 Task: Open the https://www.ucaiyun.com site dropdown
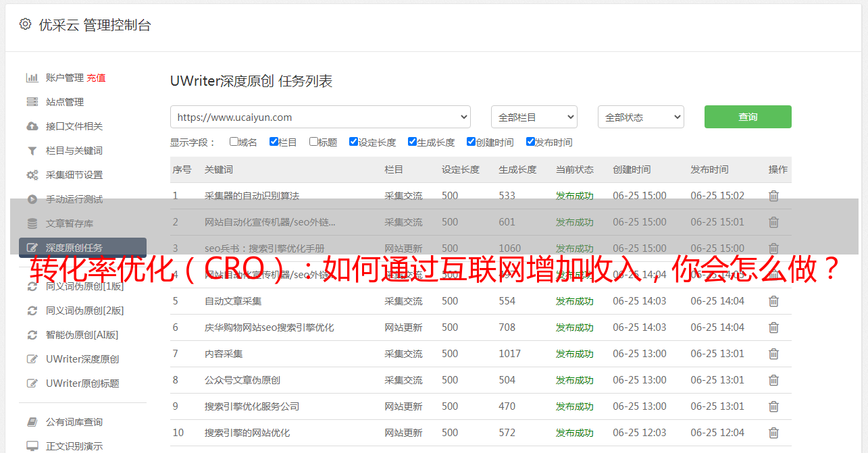point(320,117)
